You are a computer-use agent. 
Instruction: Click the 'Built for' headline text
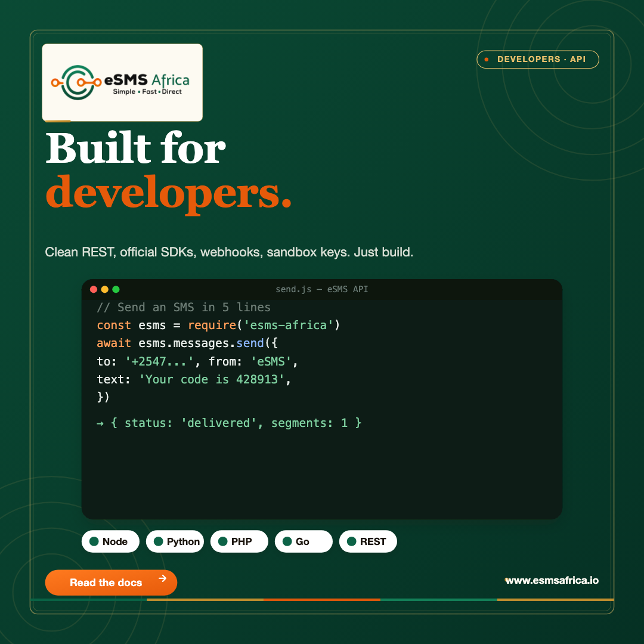tap(135, 148)
